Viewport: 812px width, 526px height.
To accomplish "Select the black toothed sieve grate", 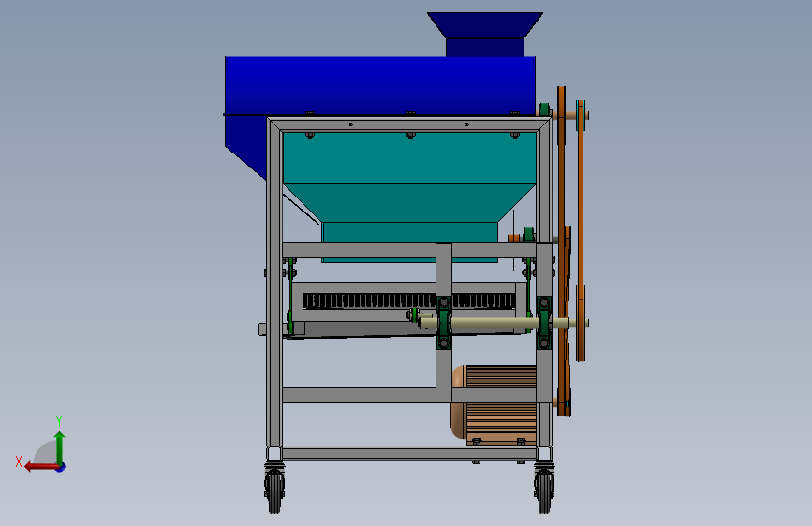I will pyautogui.click(x=409, y=300).
